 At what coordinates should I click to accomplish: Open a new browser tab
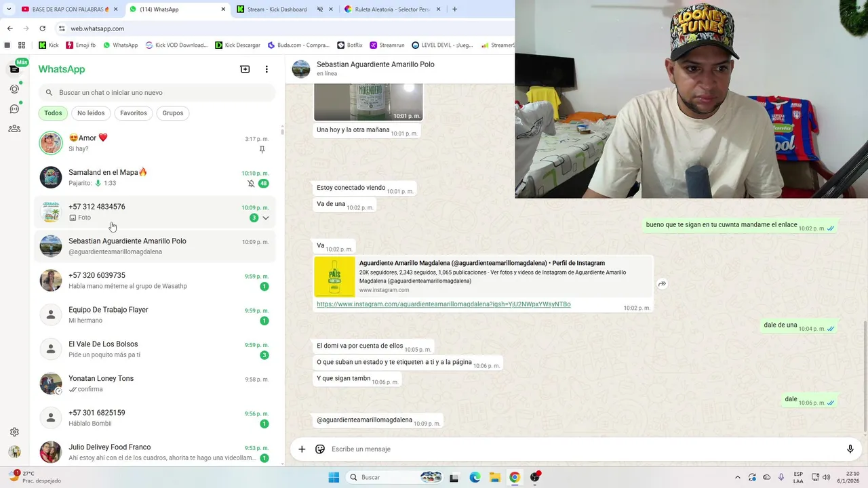tap(454, 9)
